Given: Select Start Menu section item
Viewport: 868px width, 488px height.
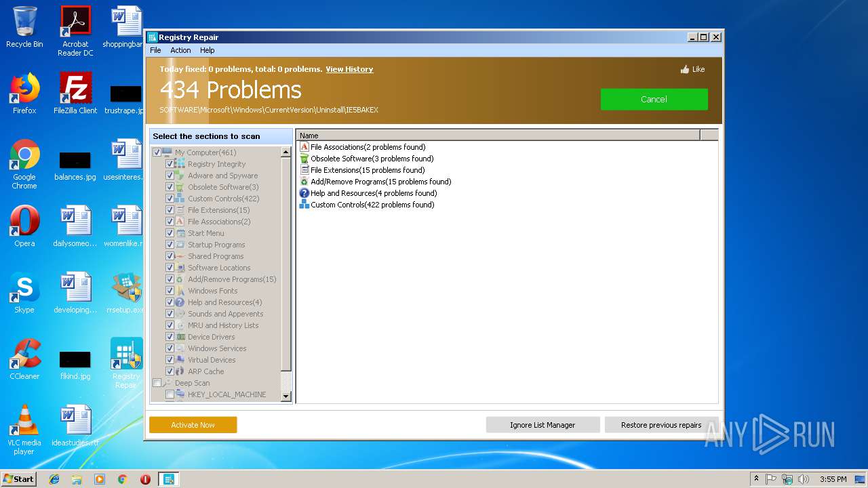Looking at the screenshot, I should [x=205, y=233].
